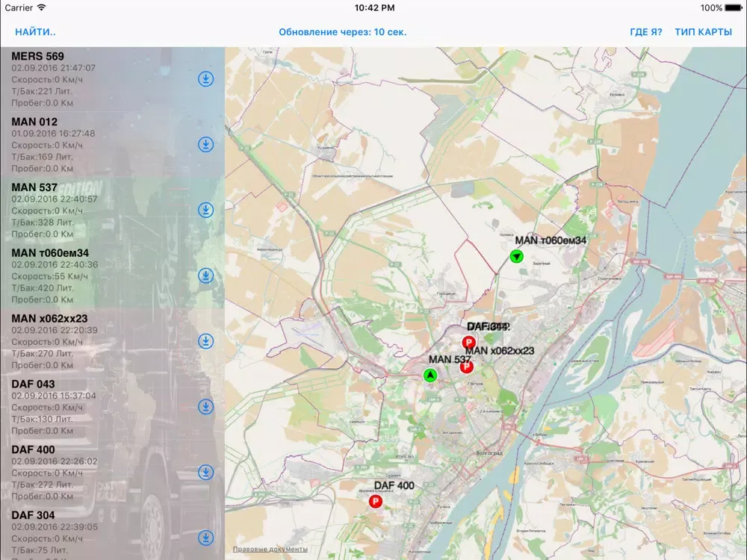
Task: Tap the download icon for MAN 012
Action: coord(206,145)
